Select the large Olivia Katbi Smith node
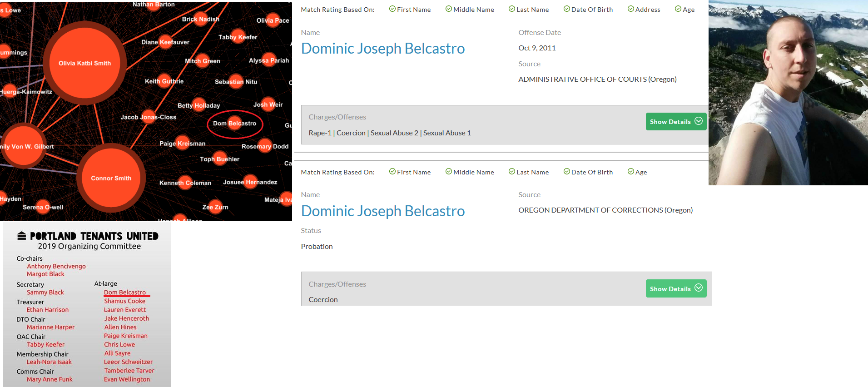The width and height of the screenshot is (868, 387). click(85, 63)
